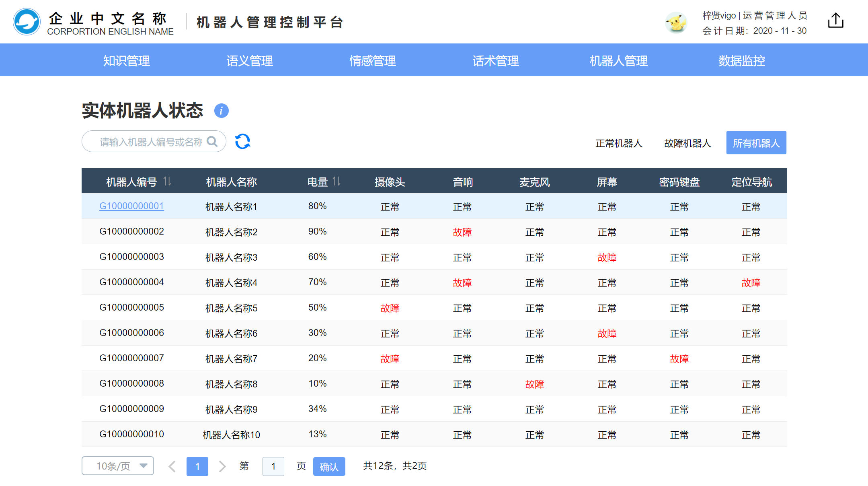Open robot link G10000000001

tap(131, 206)
